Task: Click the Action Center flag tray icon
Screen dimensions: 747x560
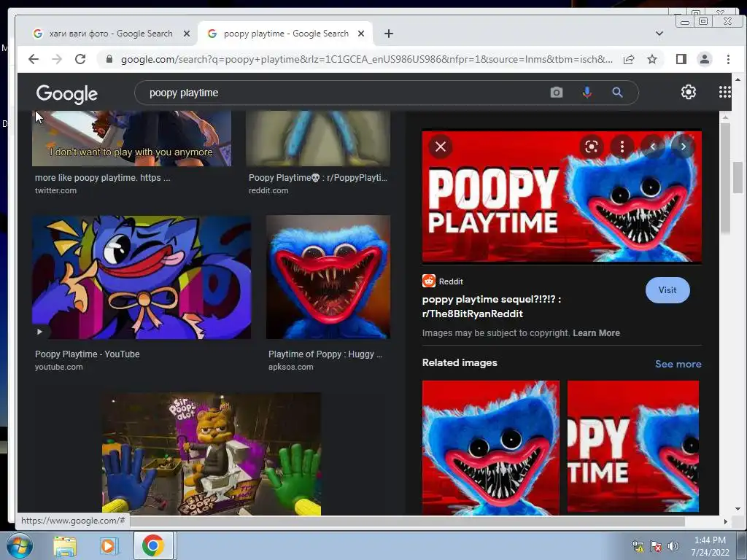Action: [x=656, y=546]
